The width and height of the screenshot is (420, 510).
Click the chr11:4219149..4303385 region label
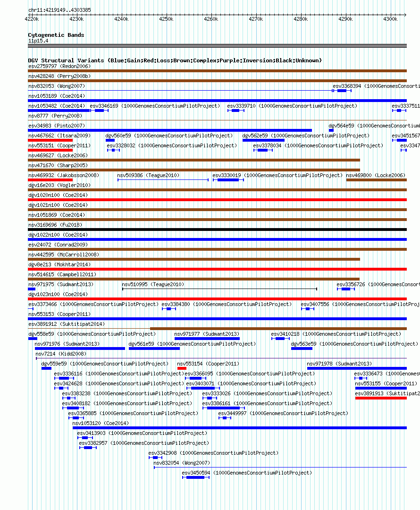tap(59, 10)
